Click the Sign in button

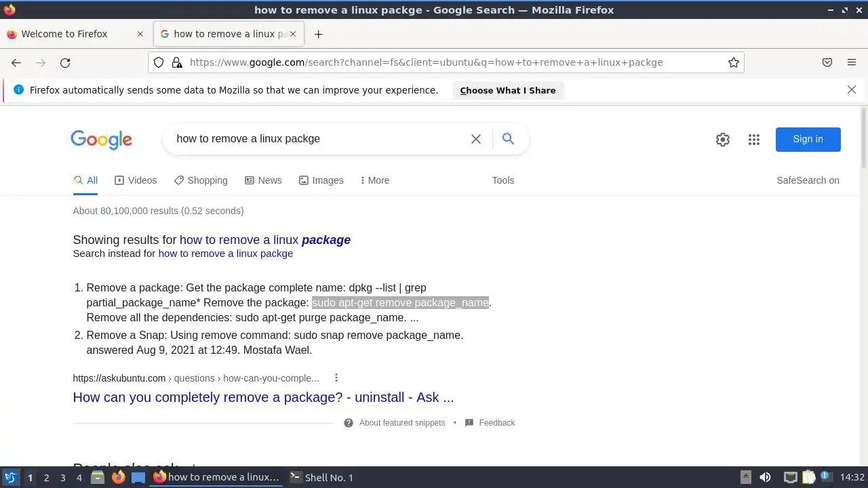808,139
